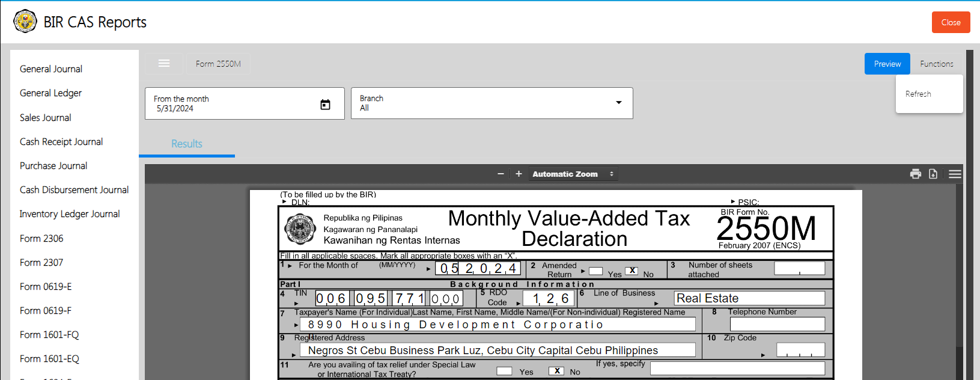Click Line of Business field Real Estate
The height and width of the screenshot is (380, 980).
tap(749, 298)
